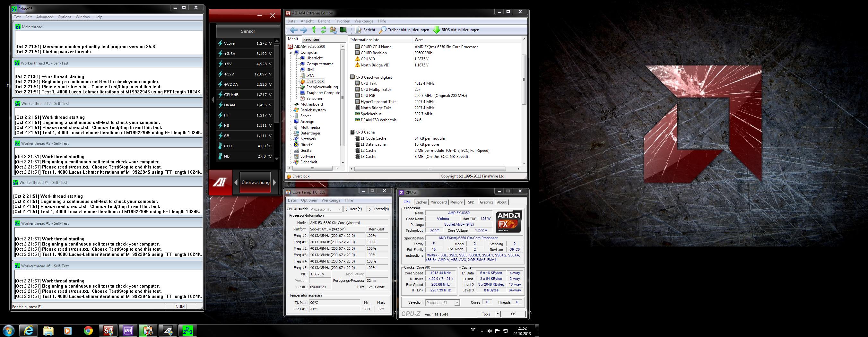Expand the Betriebssystem node in AIDA64 tree
The height and width of the screenshot is (337, 868).
291,110
